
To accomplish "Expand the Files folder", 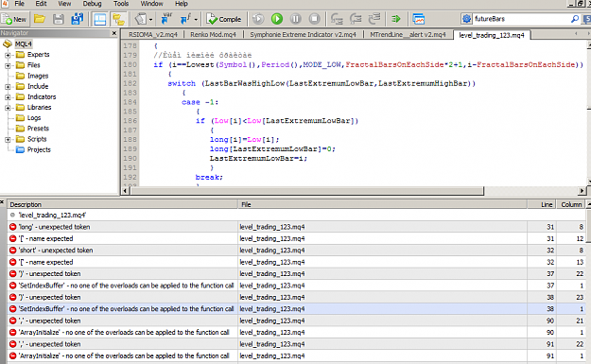I will coord(8,65).
